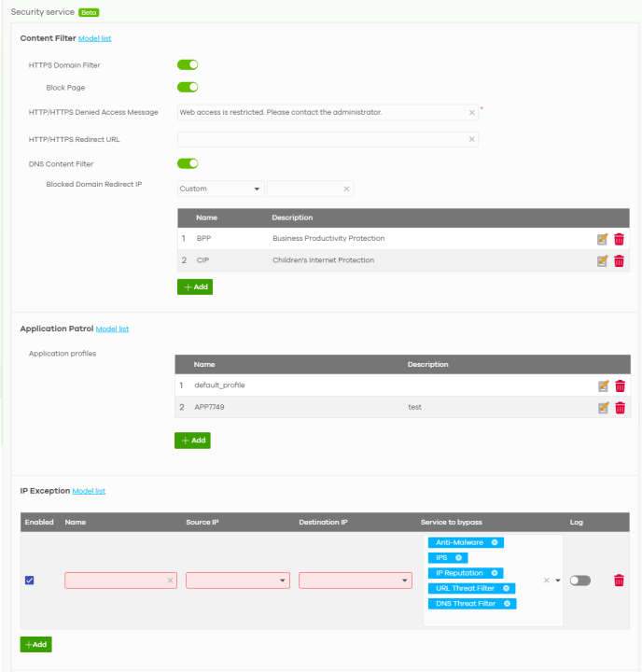The width and height of the screenshot is (642, 672).
Task: Edit the default_profile application profile
Action: (x=603, y=385)
